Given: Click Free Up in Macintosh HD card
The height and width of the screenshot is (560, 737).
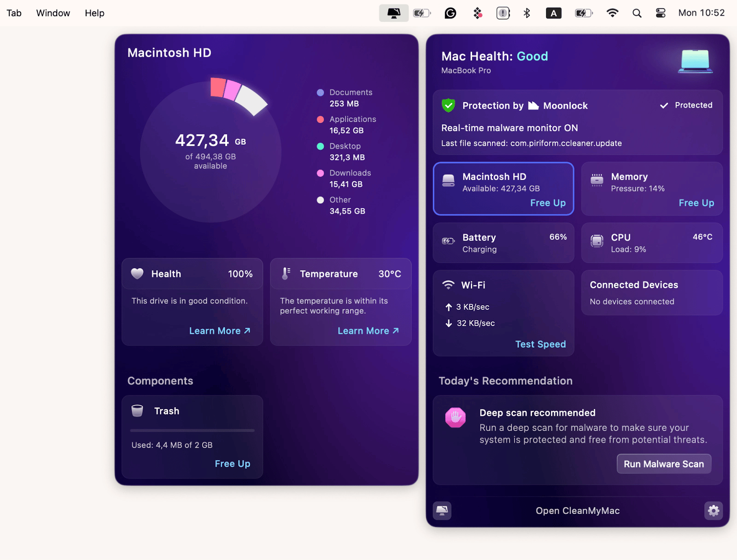Looking at the screenshot, I should click(548, 203).
